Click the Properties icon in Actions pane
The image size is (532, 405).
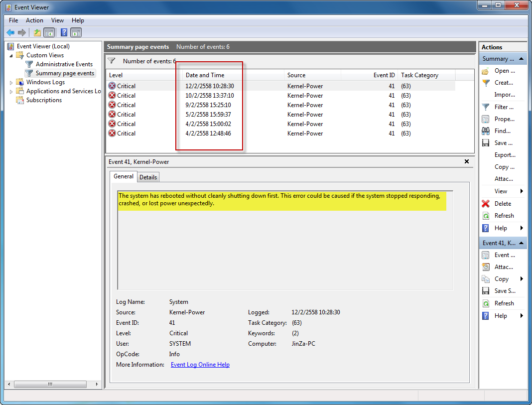486,119
